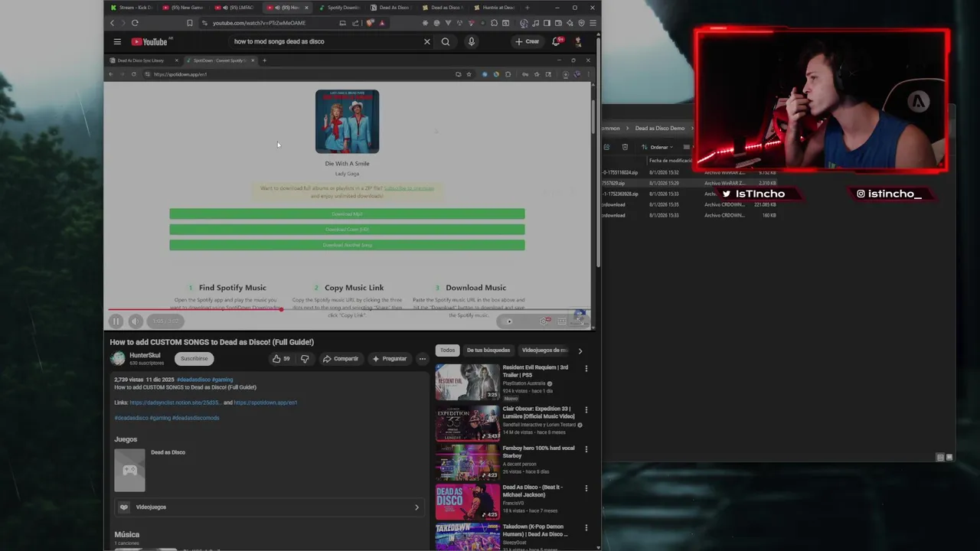This screenshot has width=980, height=551.
Task: Select the file row dated 8/1/2026 15:29
Action: point(691,183)
